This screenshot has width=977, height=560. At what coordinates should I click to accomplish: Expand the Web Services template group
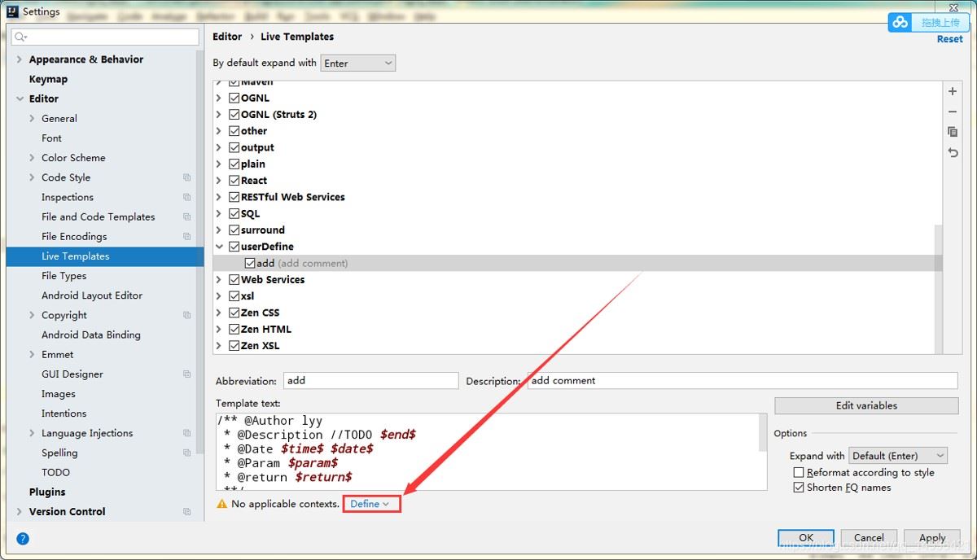tap(219, 280)
